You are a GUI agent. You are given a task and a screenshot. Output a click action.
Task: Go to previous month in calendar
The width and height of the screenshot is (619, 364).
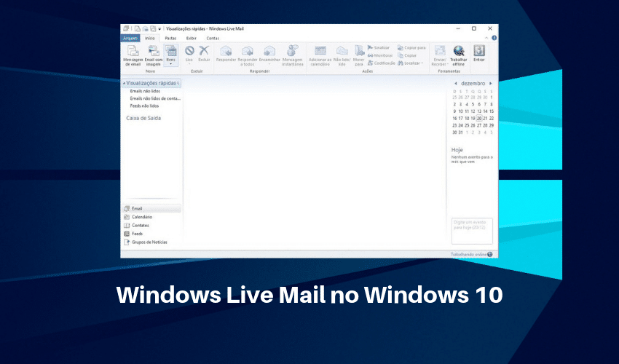(456, 84)
